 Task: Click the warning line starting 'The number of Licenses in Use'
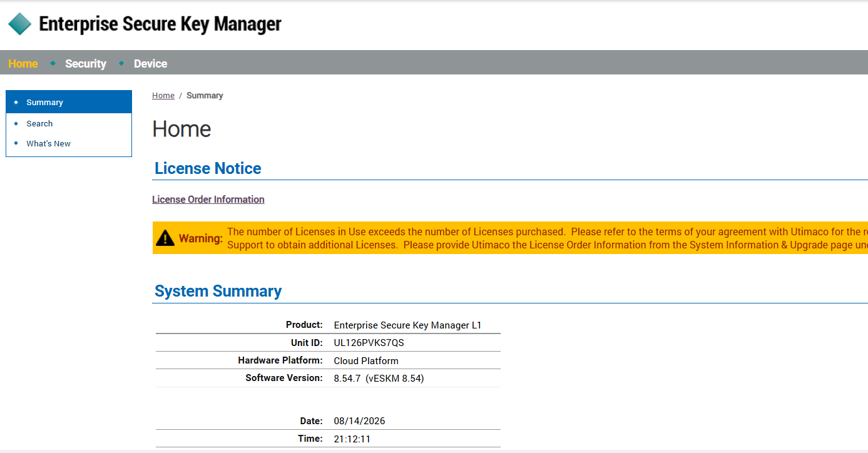click(x=548, y=232)
